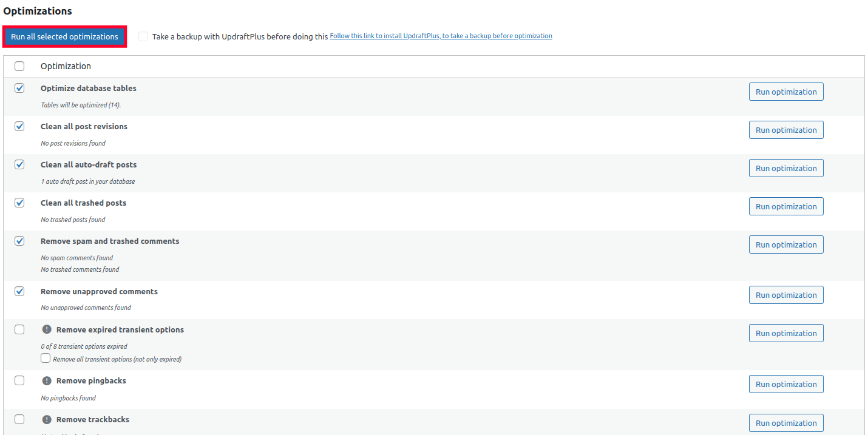This screenshot has width=868, height=435.
Task: Run optimization for Remove trackbacks
Action: [786, 423]
